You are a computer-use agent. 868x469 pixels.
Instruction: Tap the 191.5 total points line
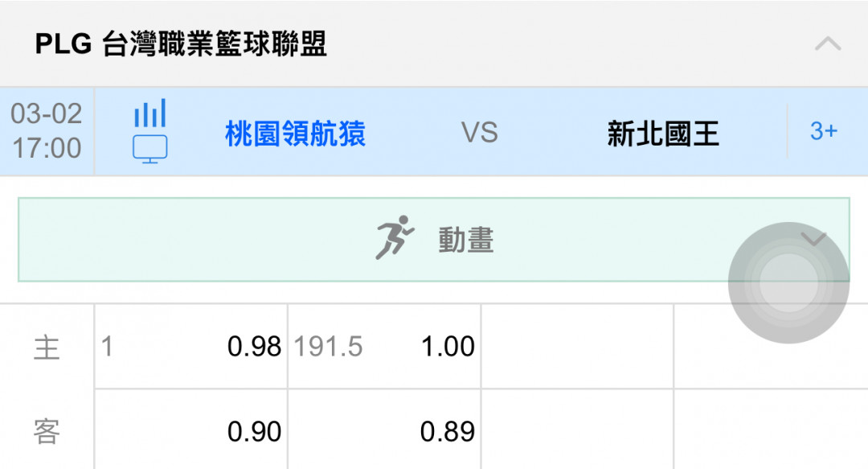click(328, 347)
